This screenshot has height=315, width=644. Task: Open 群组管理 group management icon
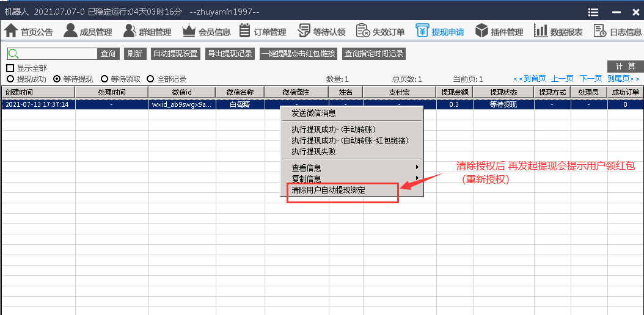point(130,31)
